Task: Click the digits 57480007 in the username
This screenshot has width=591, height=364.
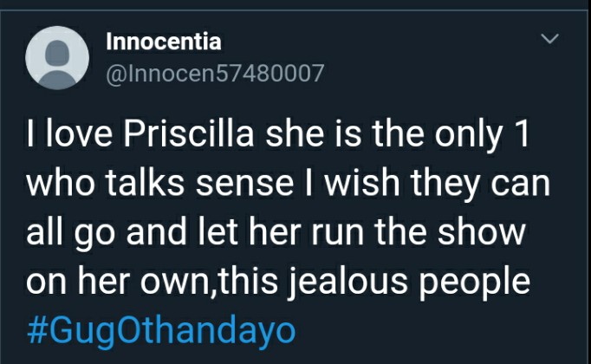Action: (270, 73)
